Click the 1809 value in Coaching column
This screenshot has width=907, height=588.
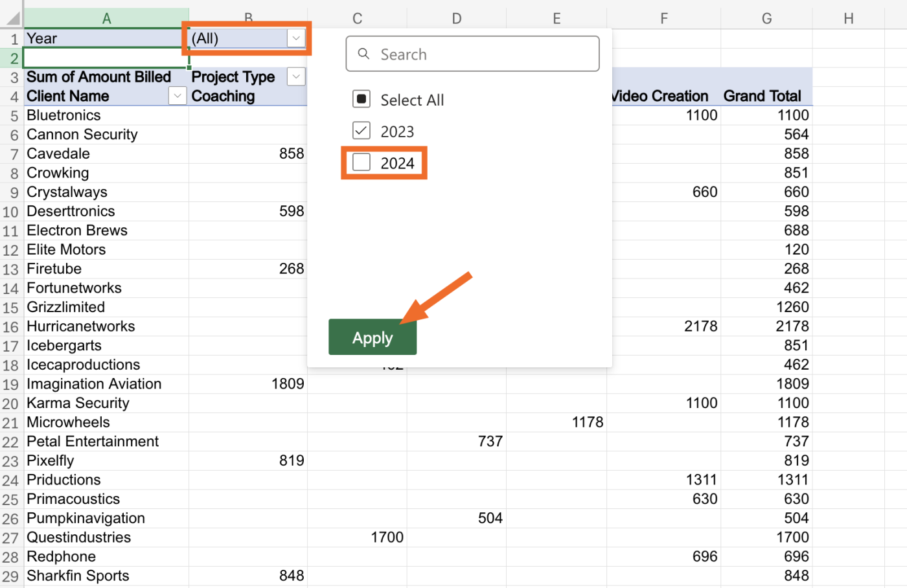pos(288,384)
